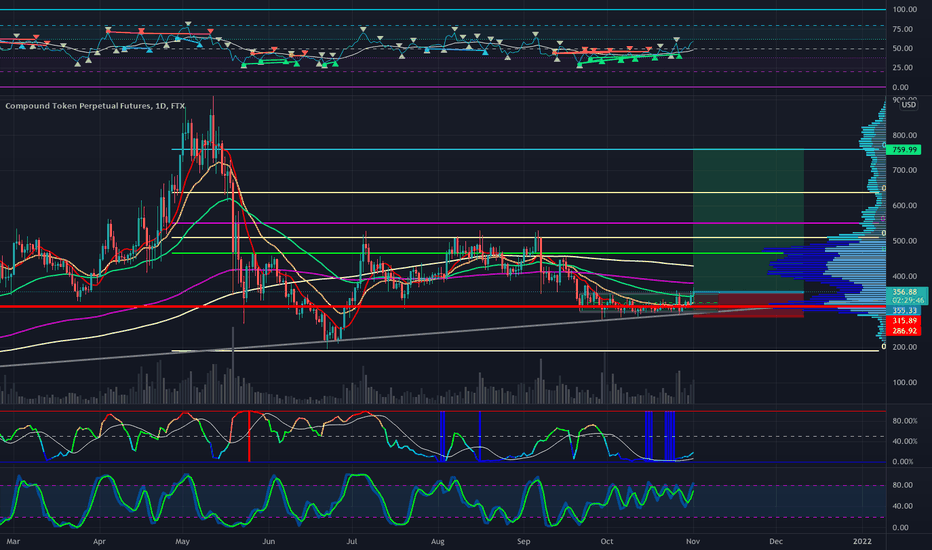
Task: Click the May label on time axis
Action: (x=182, y=542)
